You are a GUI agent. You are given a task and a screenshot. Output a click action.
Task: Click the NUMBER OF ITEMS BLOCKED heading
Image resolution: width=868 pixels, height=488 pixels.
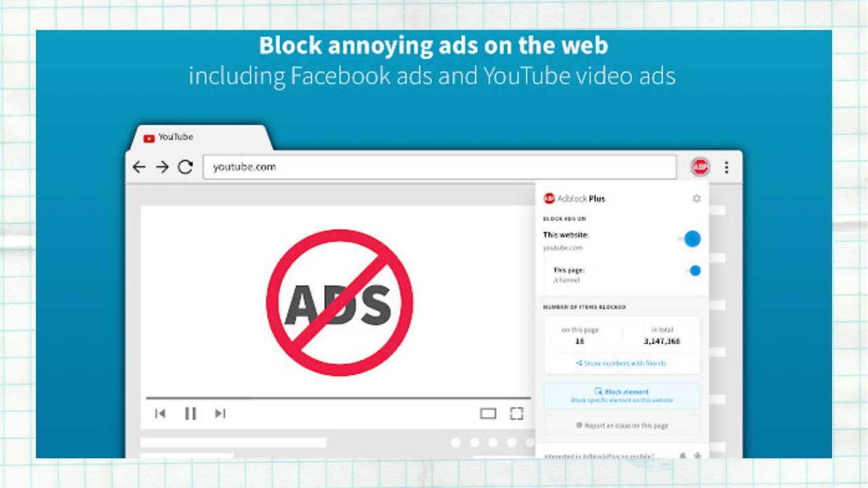(584, 307)
